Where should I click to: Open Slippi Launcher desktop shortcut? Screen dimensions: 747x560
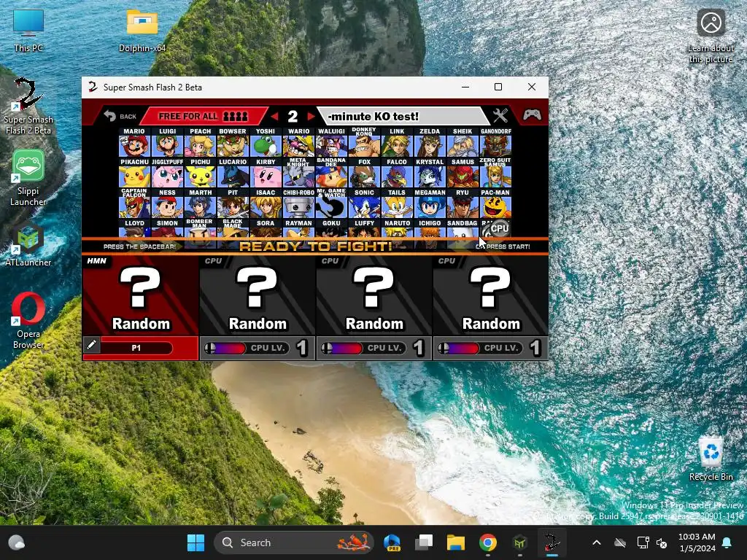pos(28,178)
